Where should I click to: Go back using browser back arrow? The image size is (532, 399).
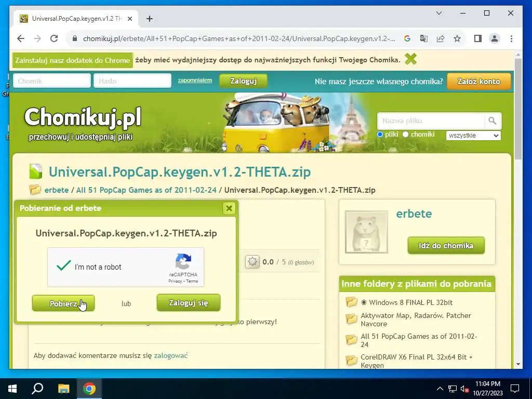pyautogui.click(x=21, y=38)
